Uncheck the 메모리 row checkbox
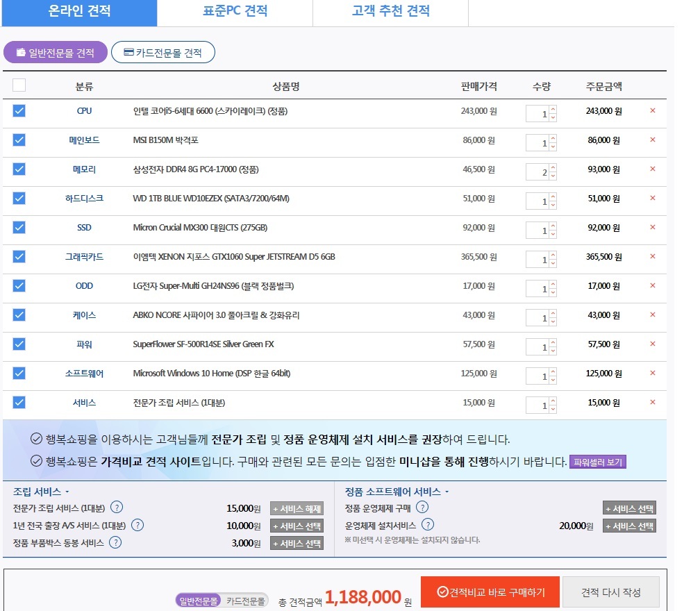 click(x=19, y=169)
